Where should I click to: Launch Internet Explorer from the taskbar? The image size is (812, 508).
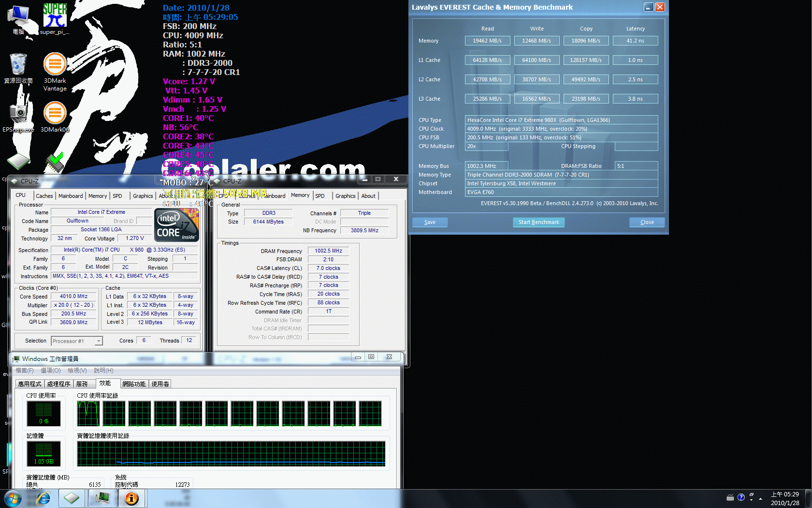tap(43, 498)
